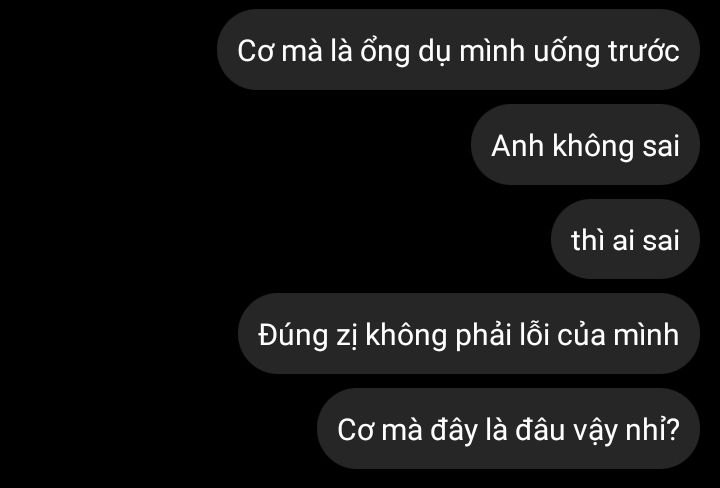720x488 pixels.
Task: Select the "Cơ mà đây là đâu vậy nhỉ?" message
Action: 508,429
